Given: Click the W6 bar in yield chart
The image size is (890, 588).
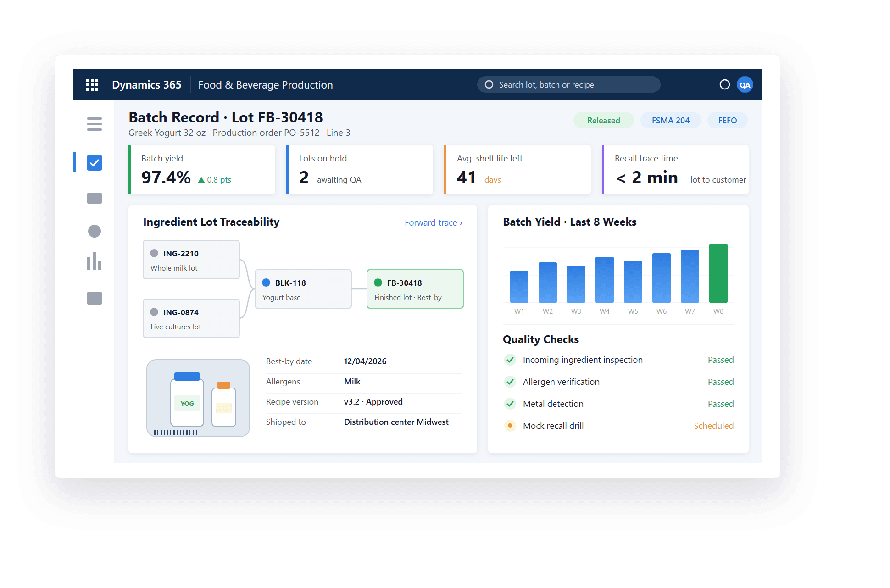Looking at the screenshot, I should coord(662,278).
